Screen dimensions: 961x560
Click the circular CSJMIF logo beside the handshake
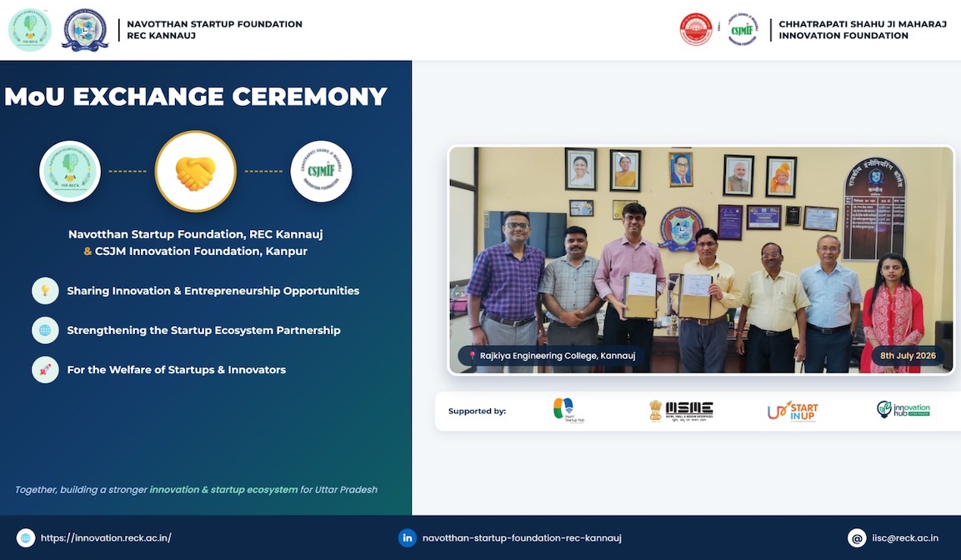321,172
